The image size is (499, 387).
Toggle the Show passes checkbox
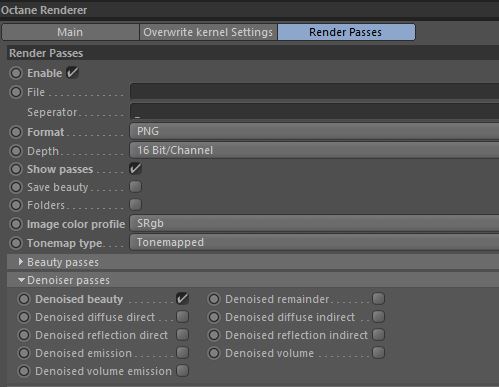point(135,169)
